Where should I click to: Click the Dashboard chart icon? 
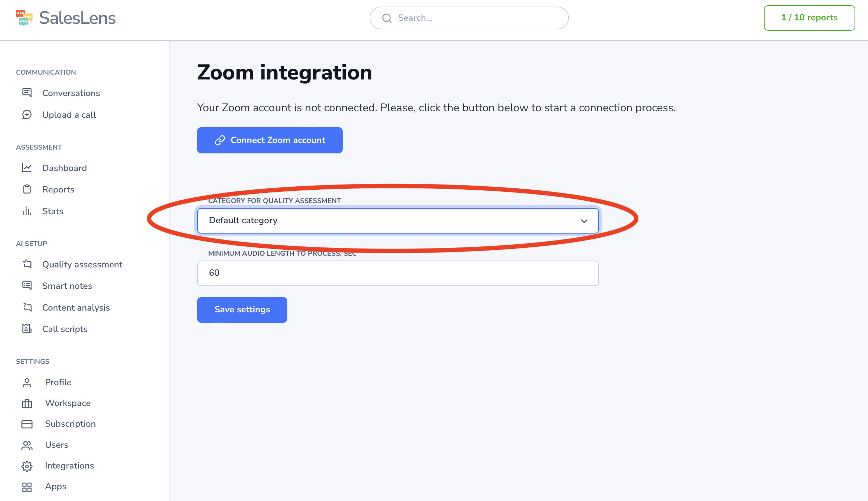27,168
